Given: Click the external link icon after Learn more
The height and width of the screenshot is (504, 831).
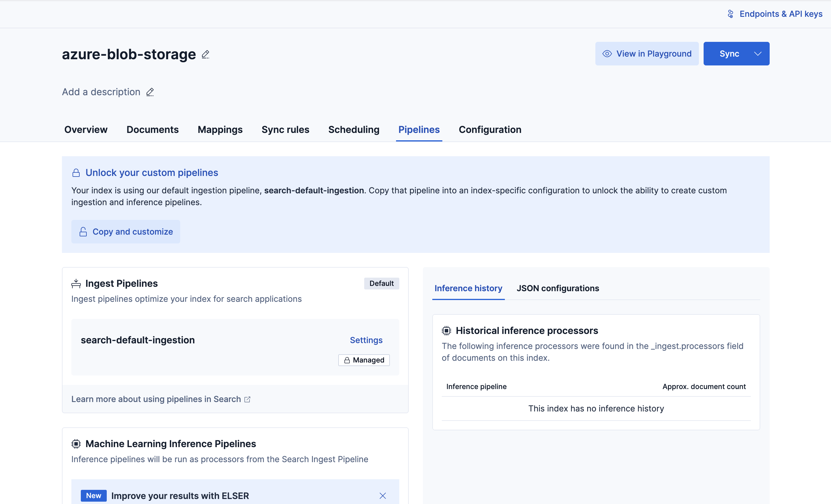Looking at the screenshot, I should click(247, 399).
